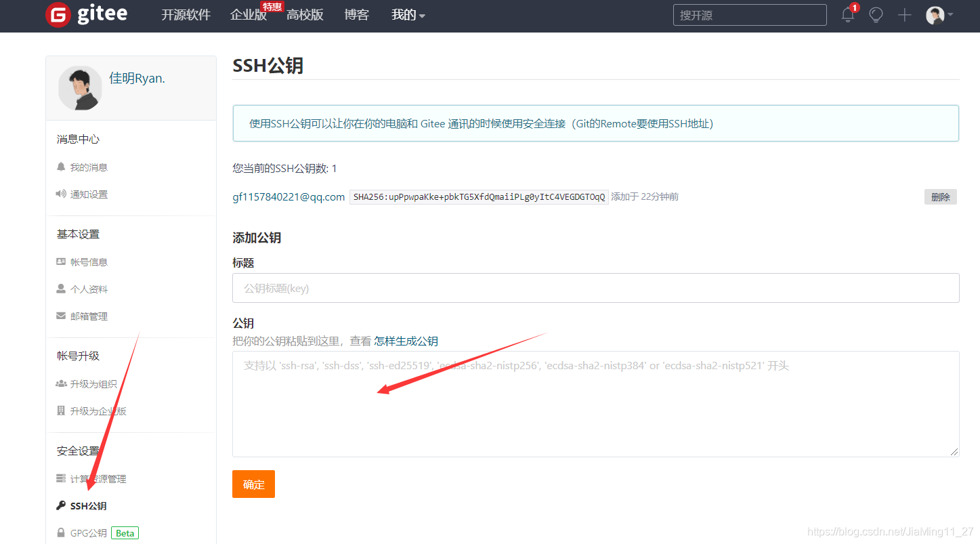The height and width of the screenshot is (544, 980).
Task: Click the envelope icon beside 邮箱管理
Action: point(61,316)
